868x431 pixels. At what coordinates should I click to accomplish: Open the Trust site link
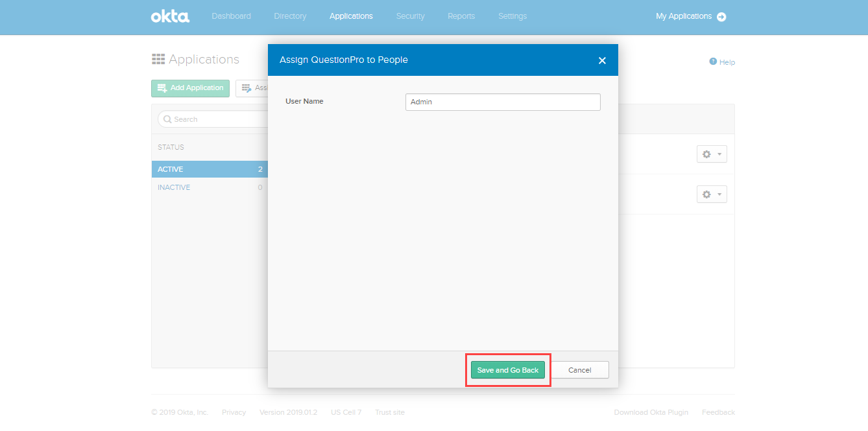[390, 412]
